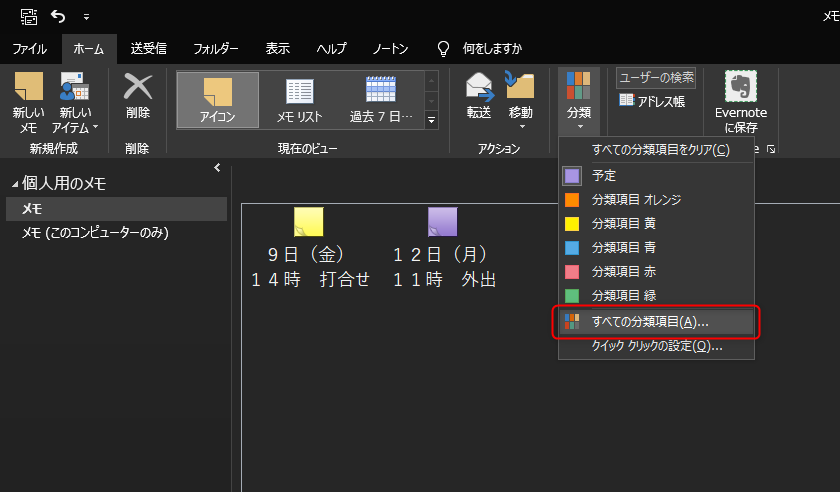840x492 pixels.
Task: Apply the Yellow category (分類項目 黄)
Action: tap(656, 223)
